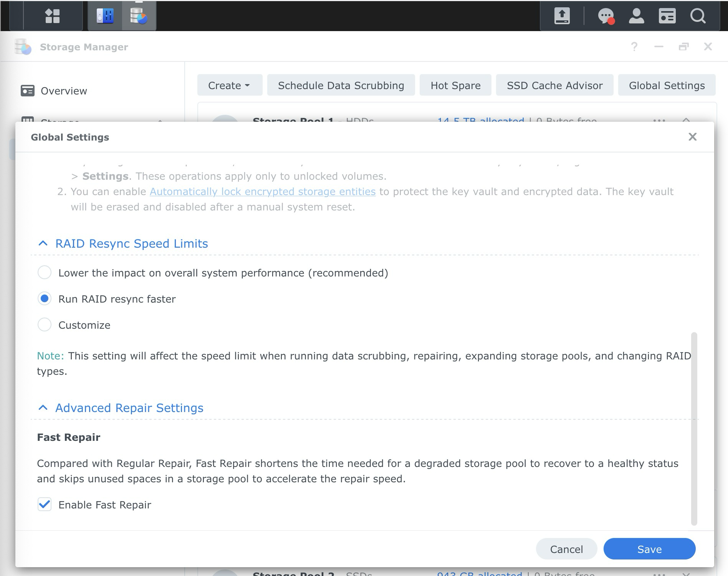The image size is (728, 576).
Task: Close the Global Settings dialog
Action: tap(692, 137)
